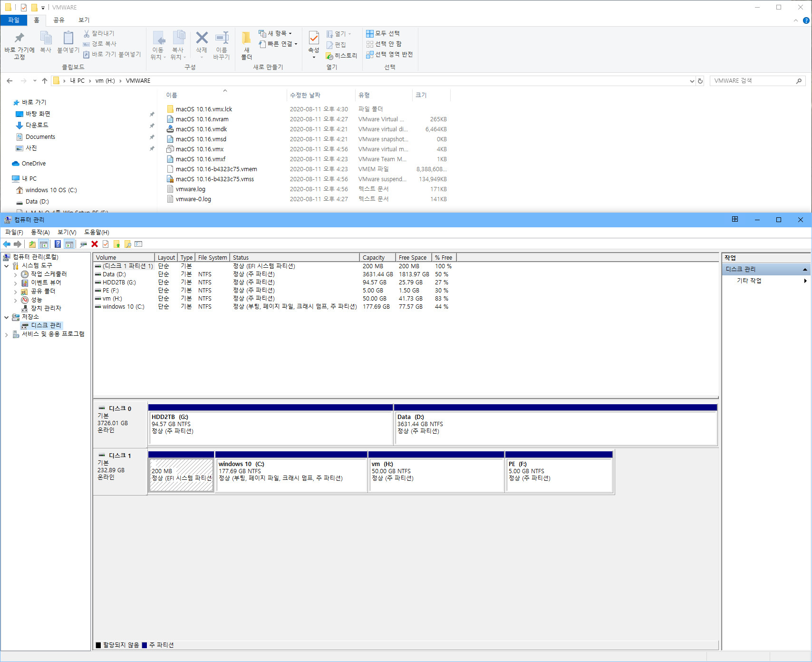
Task: Select Device Manager (장치 관리자) in the tree
Action: point(46,309)
